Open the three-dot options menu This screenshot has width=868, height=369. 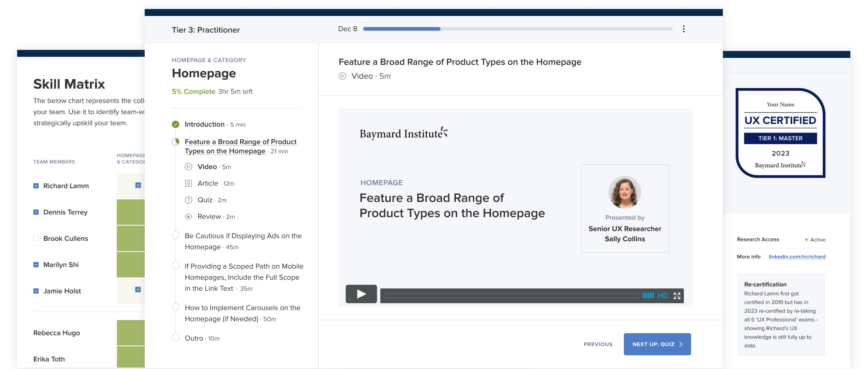683,29
